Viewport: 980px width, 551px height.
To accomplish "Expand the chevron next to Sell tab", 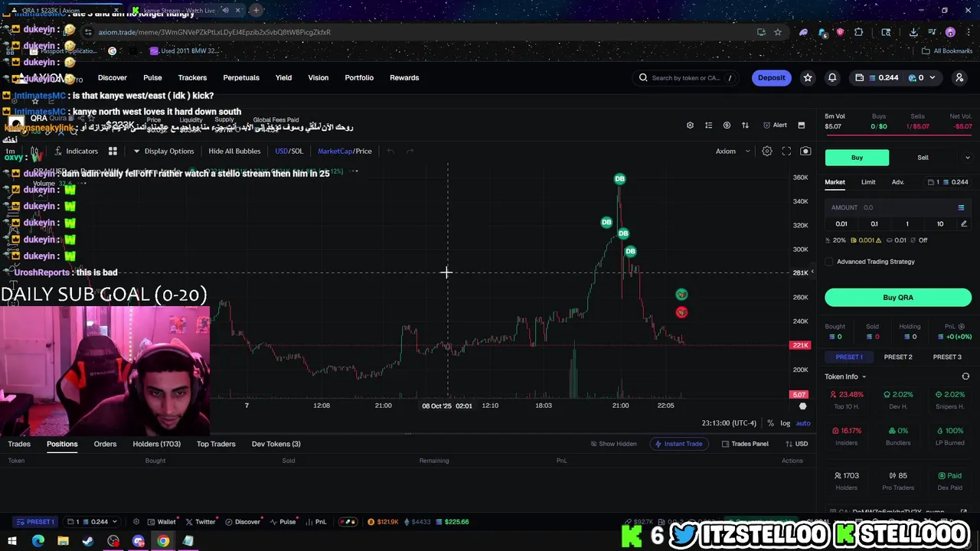I will [x=967, y=158].
